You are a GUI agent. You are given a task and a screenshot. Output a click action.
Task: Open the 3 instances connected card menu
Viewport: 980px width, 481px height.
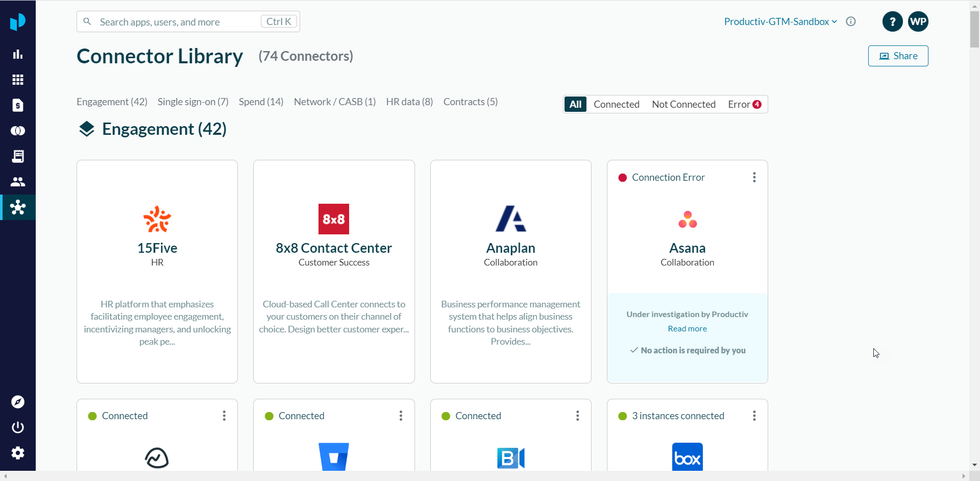754,416
